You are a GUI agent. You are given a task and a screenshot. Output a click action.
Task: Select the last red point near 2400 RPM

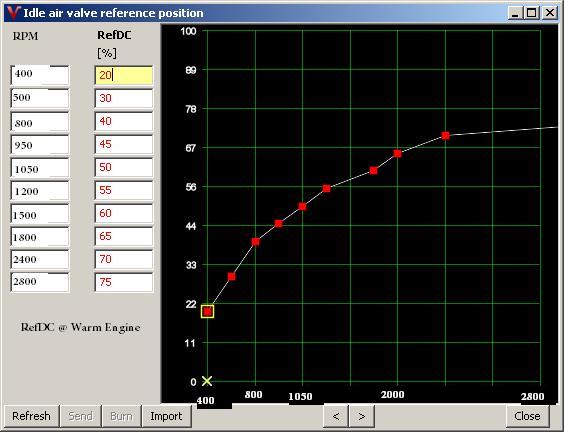click(x=445, y=136)
